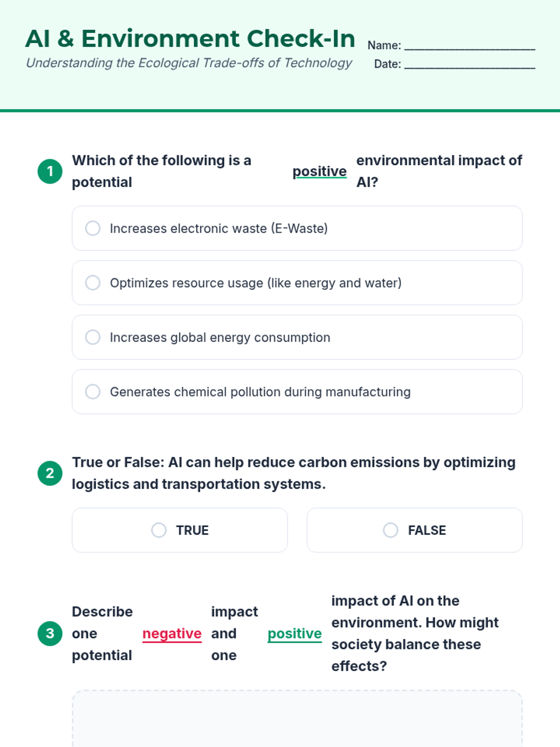
Task: Click the 'Understanding the Ecological Trade-offs' subtitle
Action: (189, 63)
